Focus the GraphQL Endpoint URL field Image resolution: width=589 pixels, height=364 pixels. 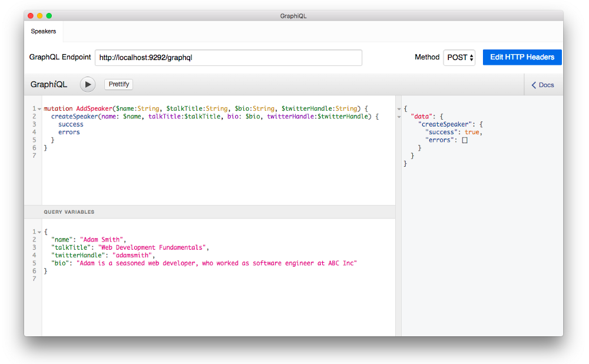229,58
